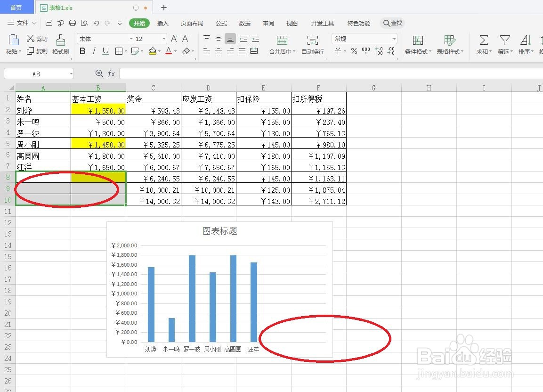The width and height of the screenshot is (543, 392).
Task: Go to the 首页 home tab
Action: coord(16,7)
